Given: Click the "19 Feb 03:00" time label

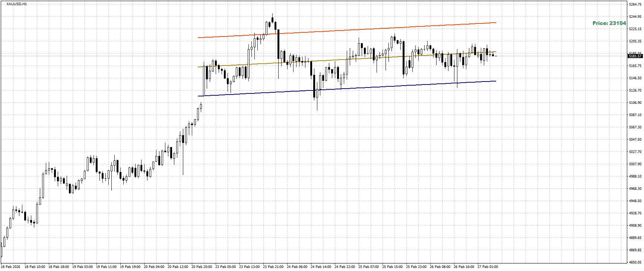Looking at the screenshot, I should click(x=82, y=267).
